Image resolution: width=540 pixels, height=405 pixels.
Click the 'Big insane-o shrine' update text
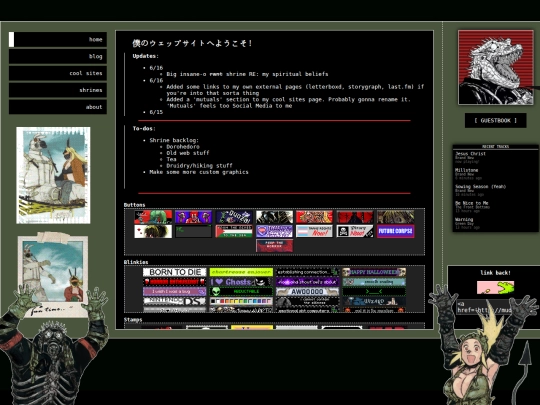(x=247, y=74)
